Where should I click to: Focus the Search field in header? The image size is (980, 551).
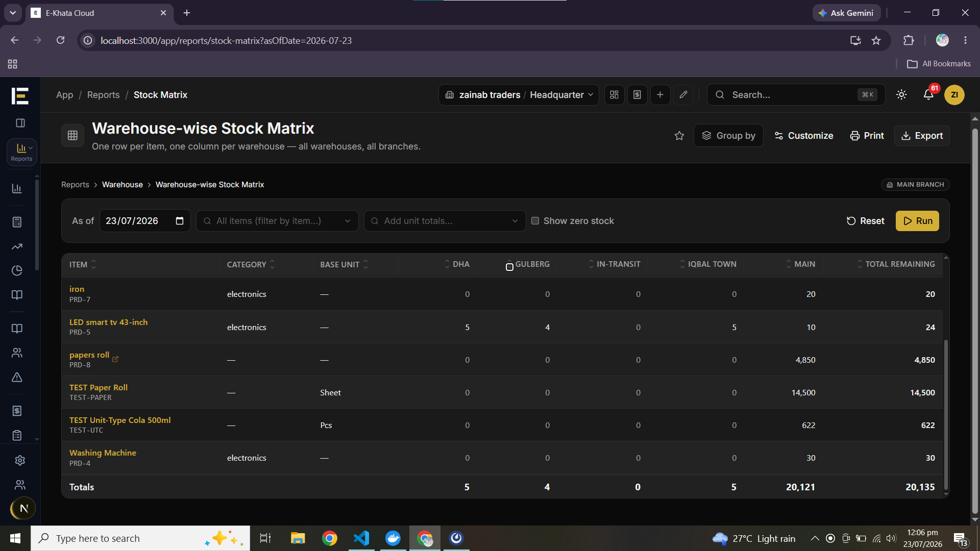[x=796, y=95]
